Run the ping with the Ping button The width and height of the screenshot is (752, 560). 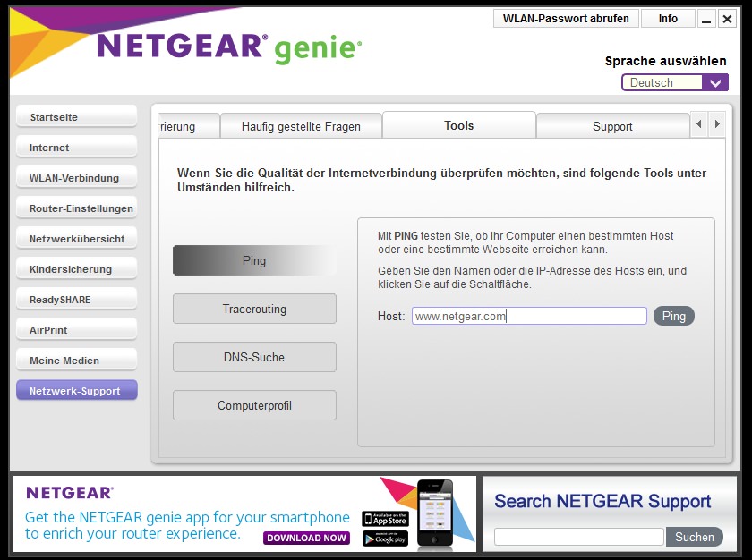pyautogui.click(x=674, y=316)
